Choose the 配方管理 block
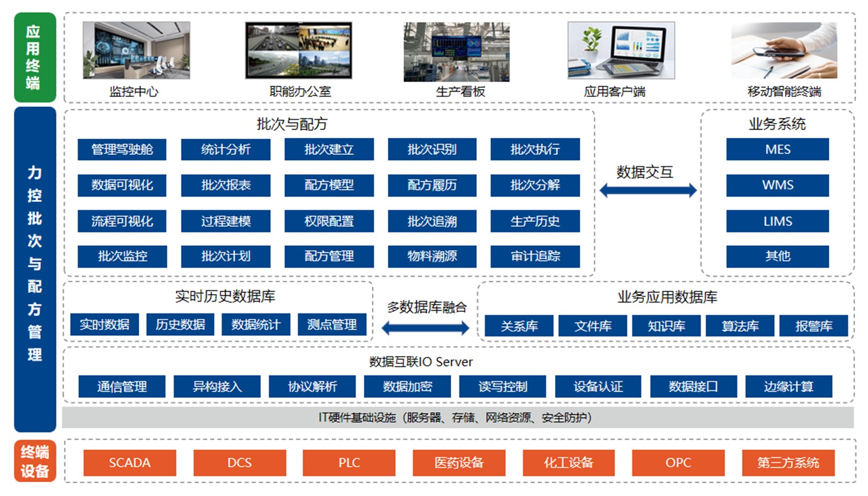The height and width of the screenshot is (496, 868). [x=329, y=257]
